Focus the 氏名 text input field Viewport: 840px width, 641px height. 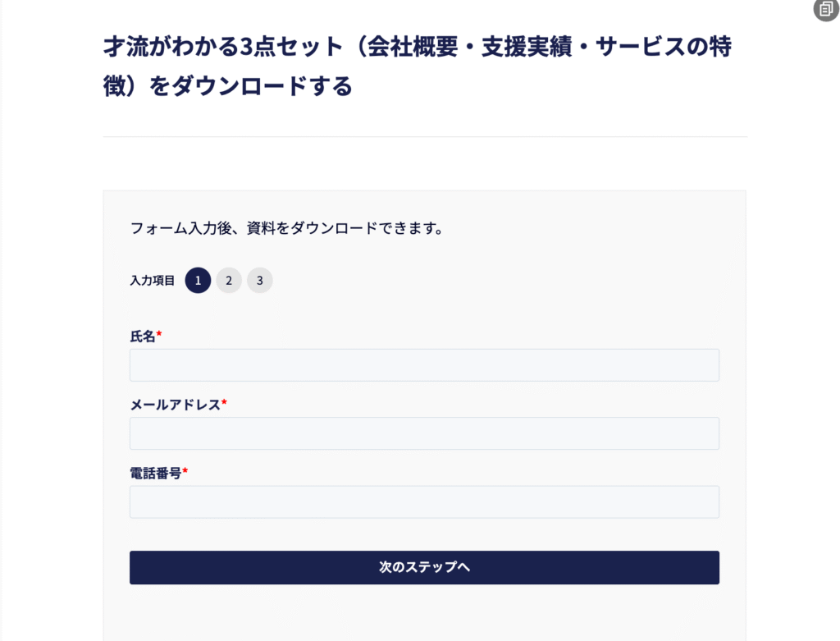(424, 365)
